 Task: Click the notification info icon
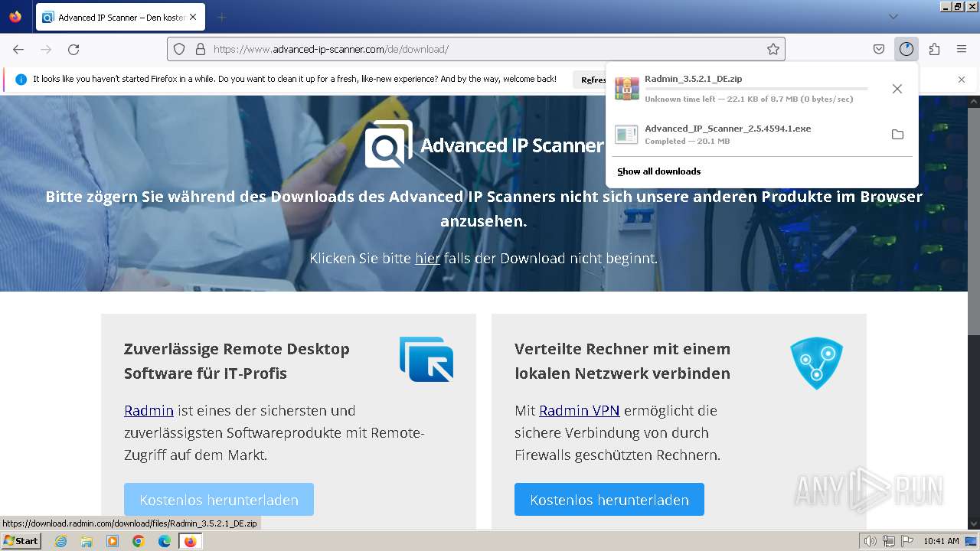click(x=21, y=80)
